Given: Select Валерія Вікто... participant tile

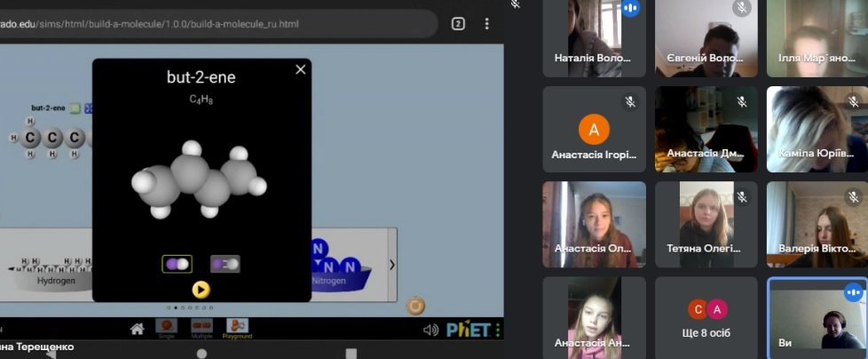Looking at the screenshot, I should point(817,224).
